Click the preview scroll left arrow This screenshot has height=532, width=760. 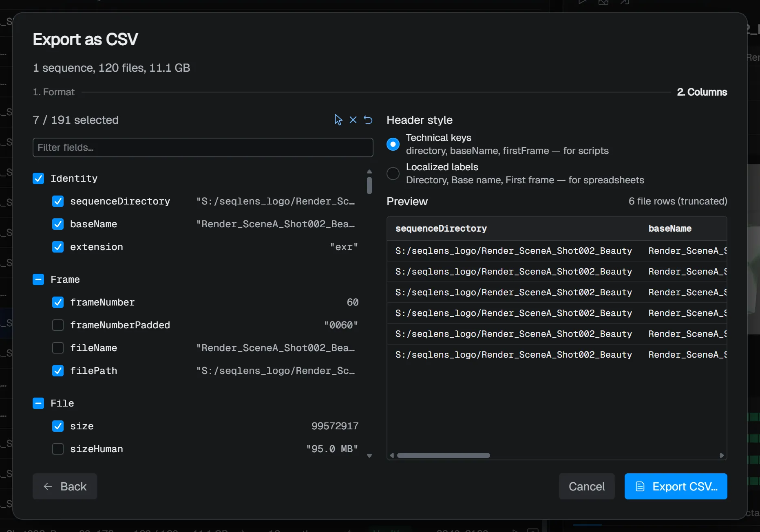[392, 455]
